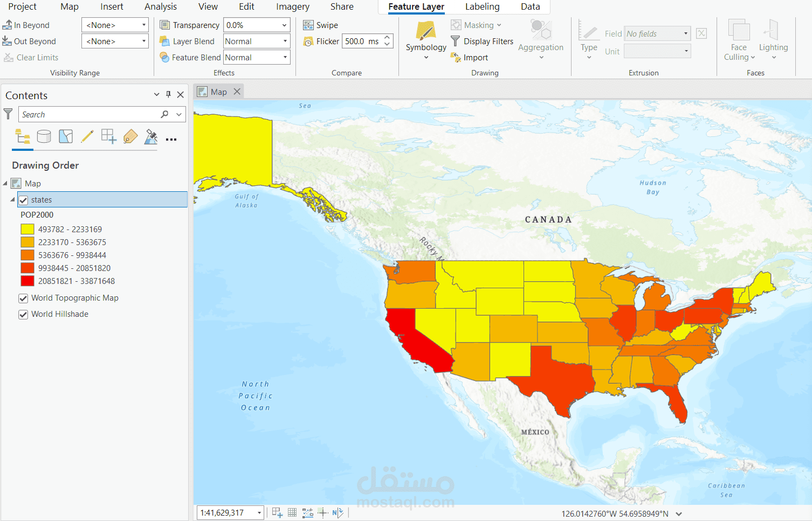
Task: Expand the Layer Blend mode dropdown
Action: coord(285,41)
